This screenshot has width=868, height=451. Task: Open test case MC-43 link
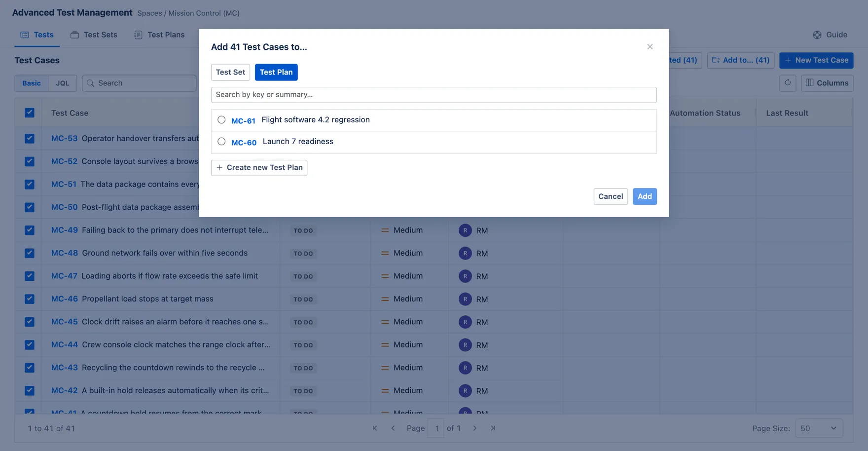(65, 368)
